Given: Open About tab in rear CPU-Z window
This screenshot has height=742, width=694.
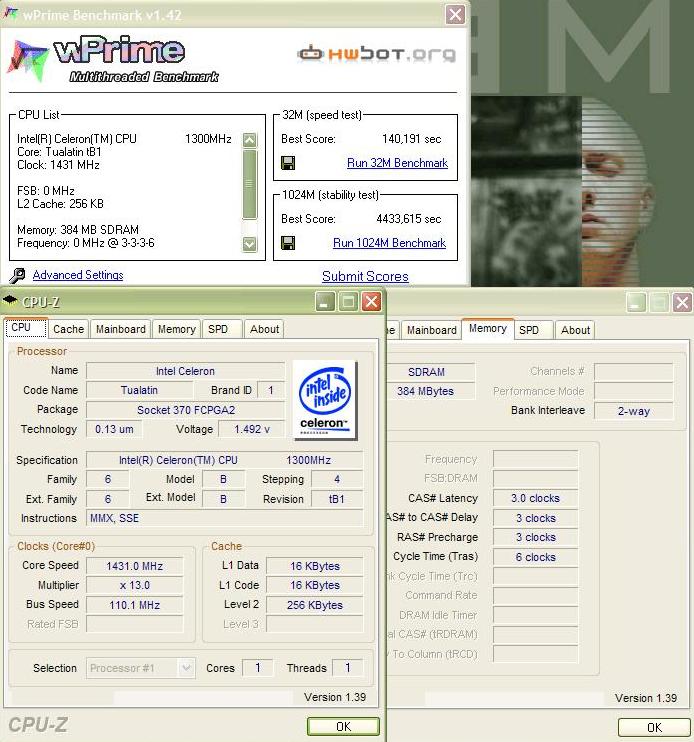Looking at the screenshot, I should pyautogui.click(x=575, y=330).
